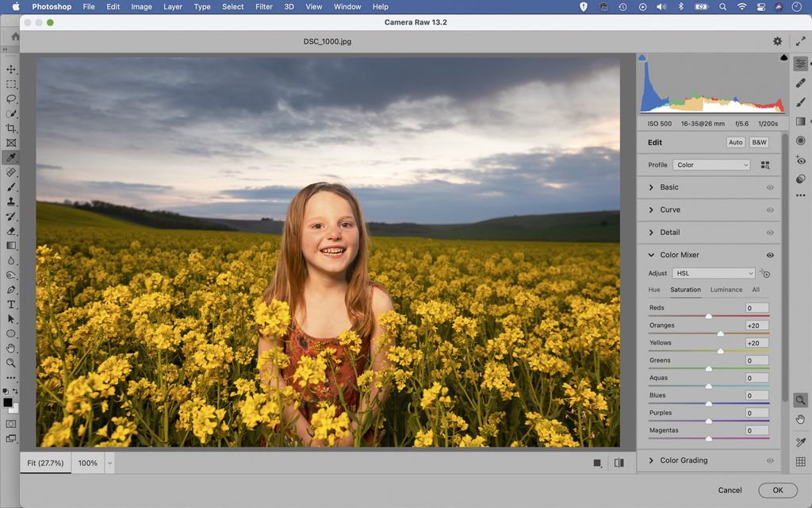
Task: Select the Hand tool on the right toolbar
Action: tap(801, 420)
